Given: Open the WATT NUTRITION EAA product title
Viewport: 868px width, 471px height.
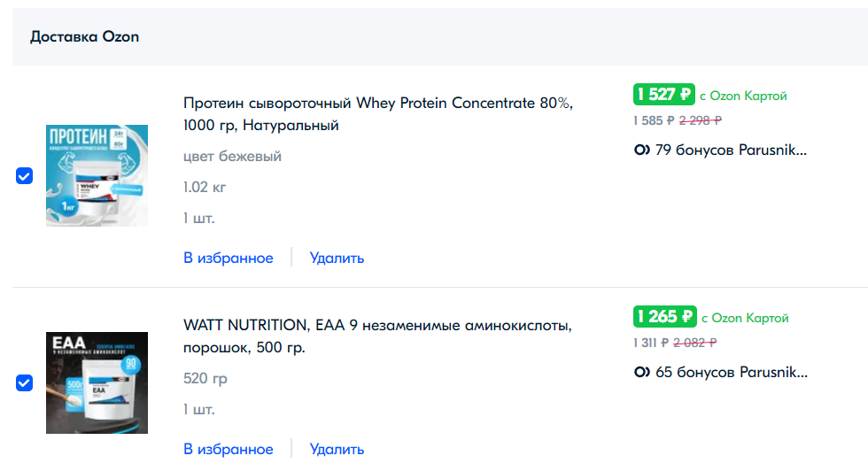Looking at the screenshot, I should (377, 336).
